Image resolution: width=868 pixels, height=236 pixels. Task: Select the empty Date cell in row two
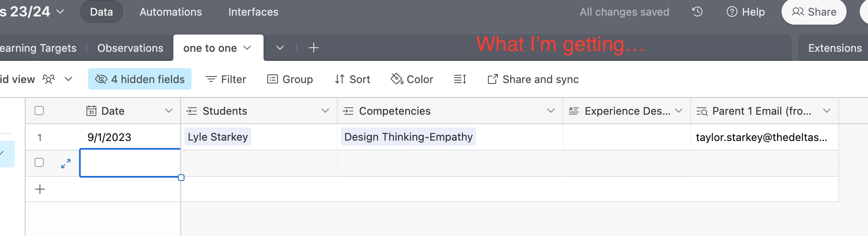tap(130, 163)
